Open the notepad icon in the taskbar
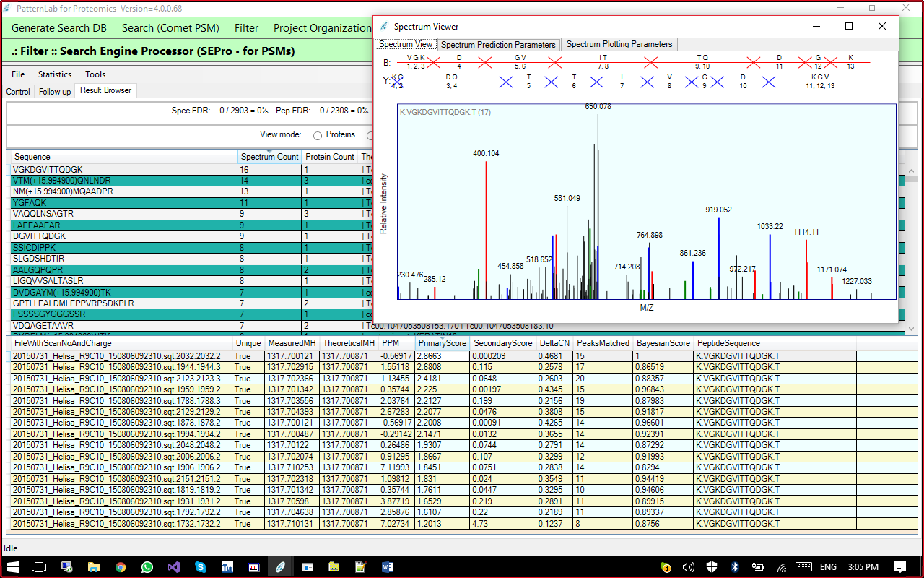Image resolution: width=924 pixels, height=578 pixels. 360,567
